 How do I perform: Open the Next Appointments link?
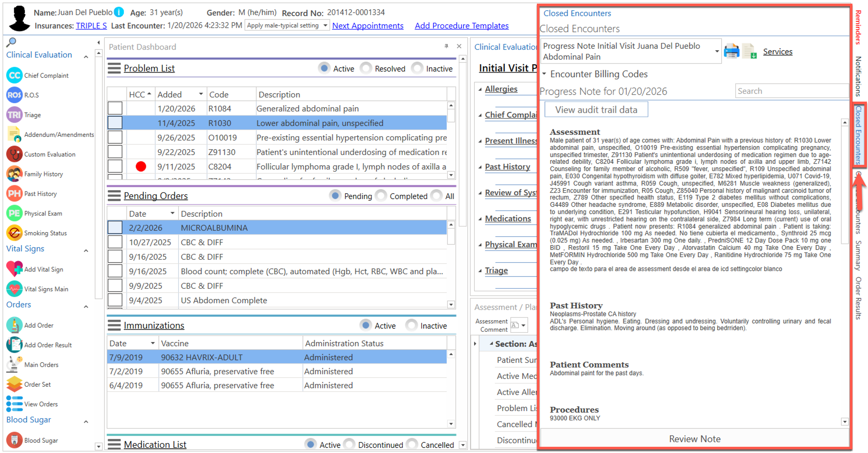click(x=368, y=26)
